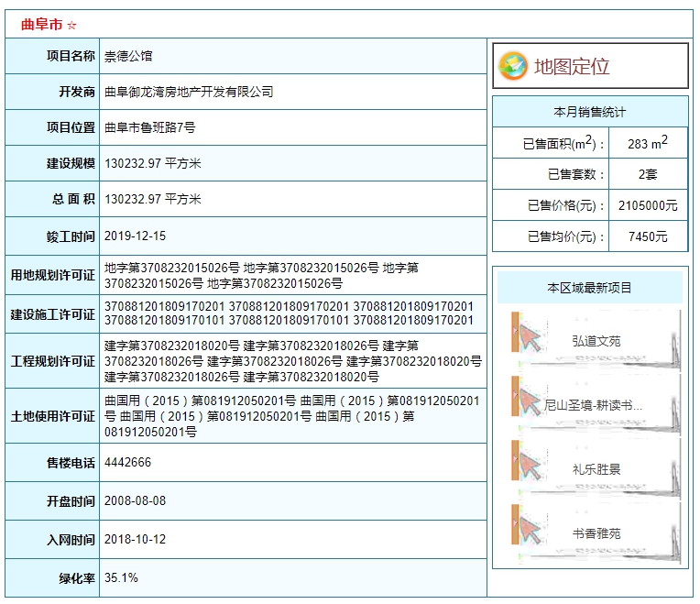
Task: Click the 已售价格(元) label
Action: click(565, 205)
